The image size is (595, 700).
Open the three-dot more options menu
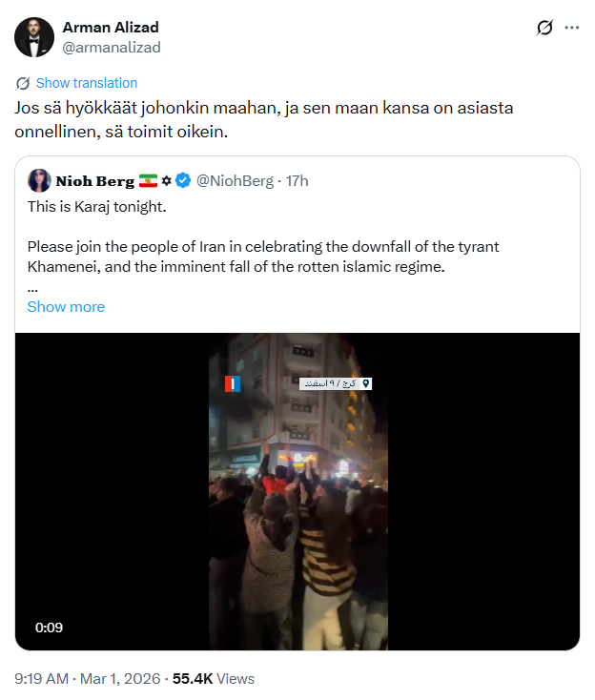click(x=572, y=28)
